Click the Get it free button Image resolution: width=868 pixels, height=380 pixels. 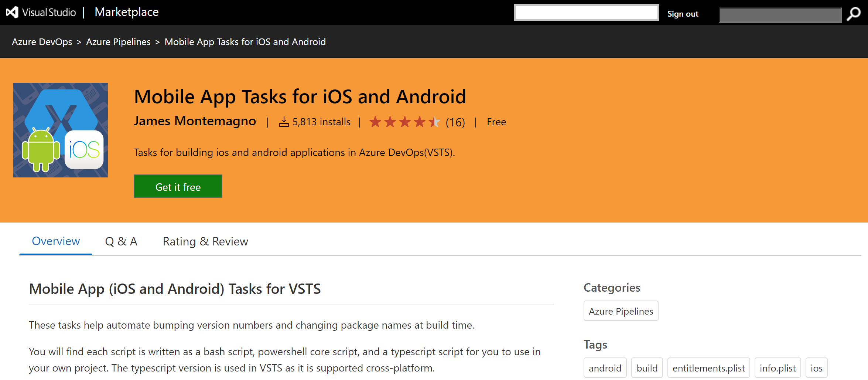point(178,186)
